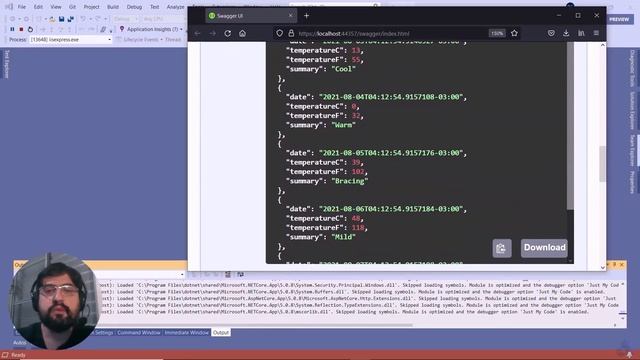Save all files in Visual Studio

pos(71,19)
